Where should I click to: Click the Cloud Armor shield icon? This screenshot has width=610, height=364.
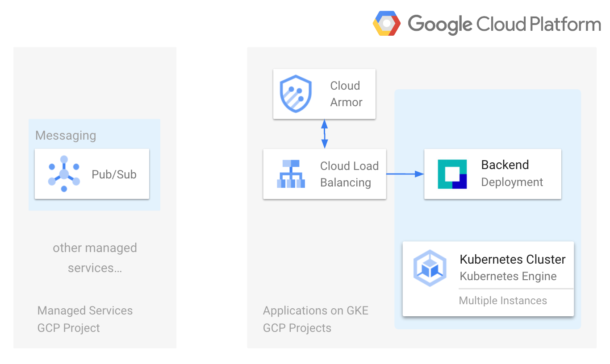point(295,94)
